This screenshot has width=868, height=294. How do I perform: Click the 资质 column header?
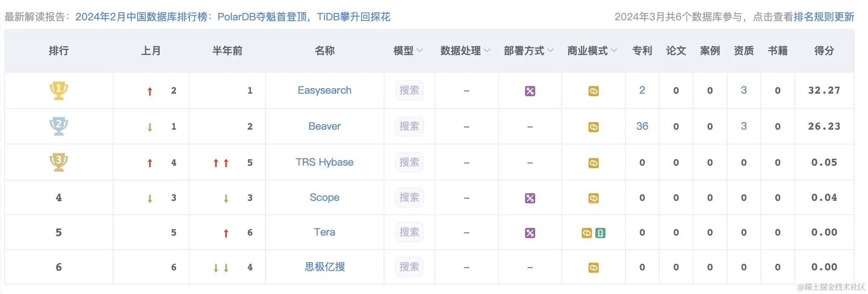pyautogui.click(x=744, y=51)
